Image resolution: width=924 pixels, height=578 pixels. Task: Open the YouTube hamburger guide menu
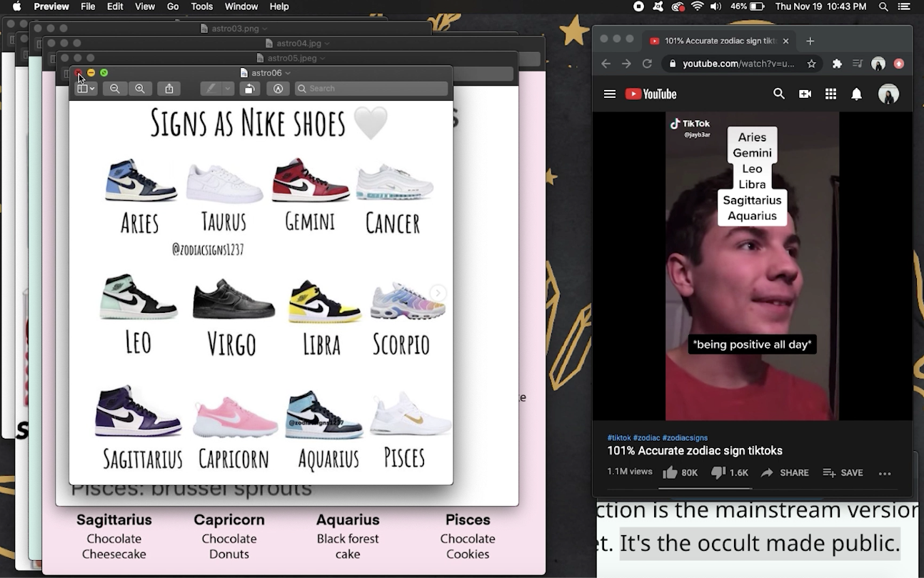(x=609, y=94)
